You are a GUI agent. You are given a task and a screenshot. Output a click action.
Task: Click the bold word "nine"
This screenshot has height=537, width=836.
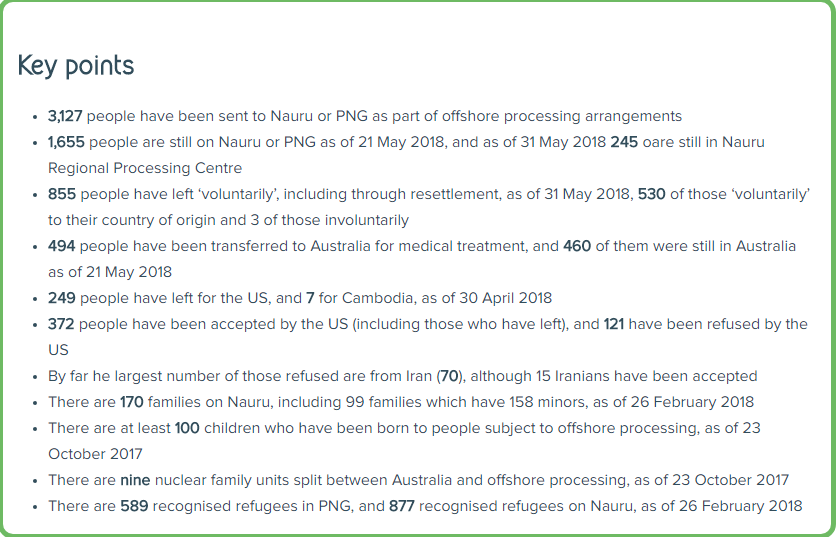135,480
